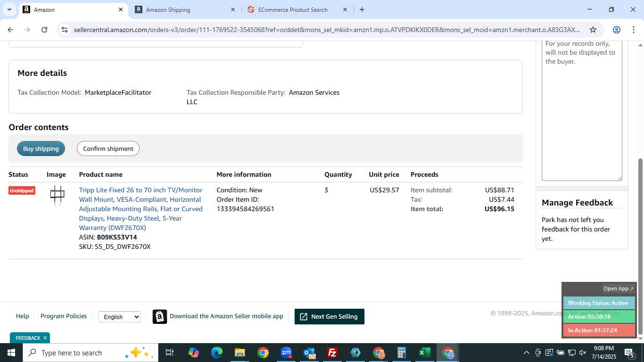Close the Amazon Shipping tab

[233, 9]
